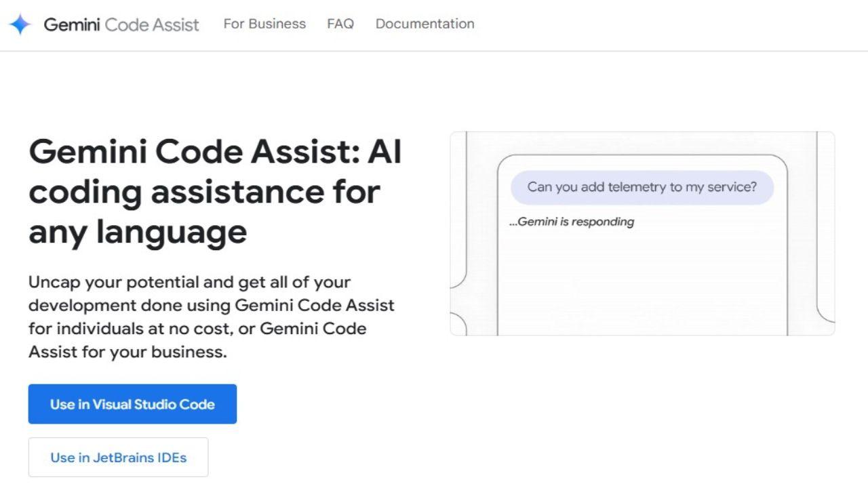This screenshot has height=488, width=868.
Task: Click the blue Visual Studio Code CTA
Action: click(132, 403)
